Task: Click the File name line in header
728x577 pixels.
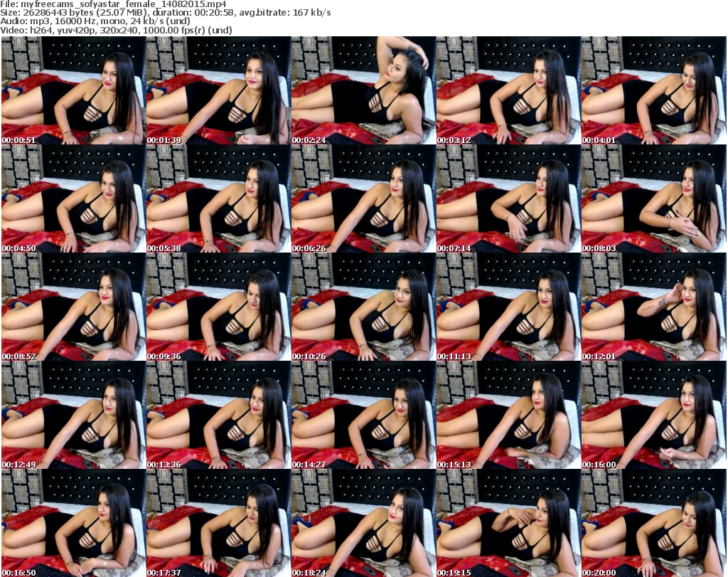Action: coord(113,4)
